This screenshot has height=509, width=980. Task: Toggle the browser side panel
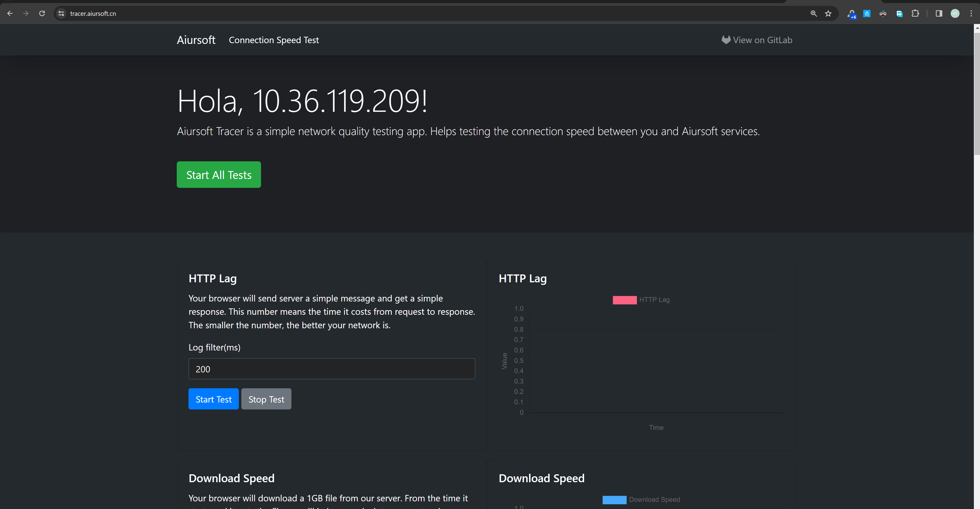coord(939,13)
